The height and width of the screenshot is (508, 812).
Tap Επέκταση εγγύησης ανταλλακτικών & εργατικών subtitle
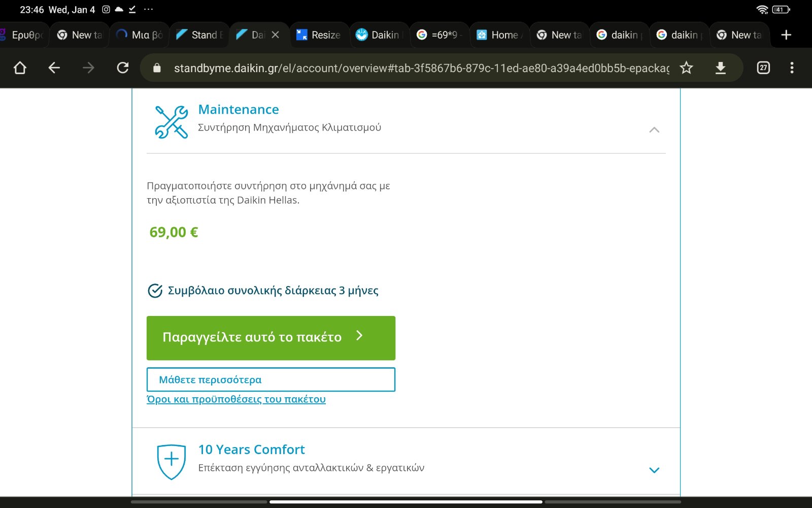pyautogui.click(x=311, y=468)
